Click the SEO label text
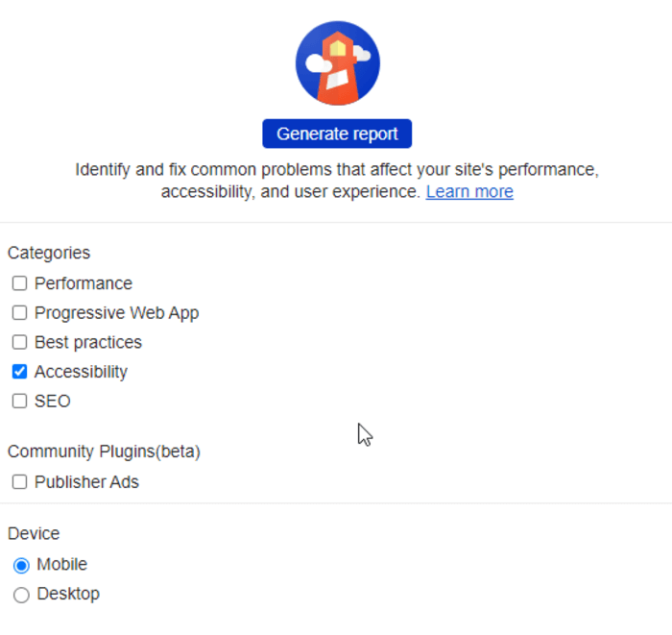 coord(53,401)
